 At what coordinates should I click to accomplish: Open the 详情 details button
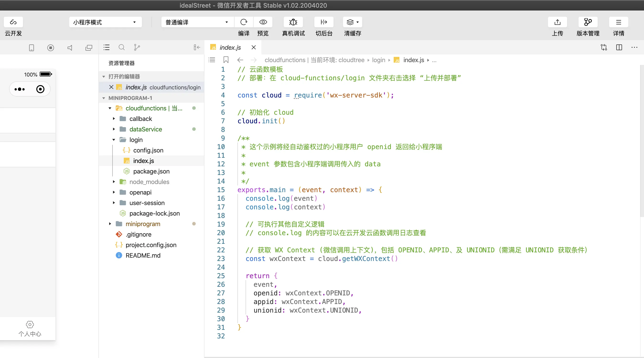click(618, 22)
